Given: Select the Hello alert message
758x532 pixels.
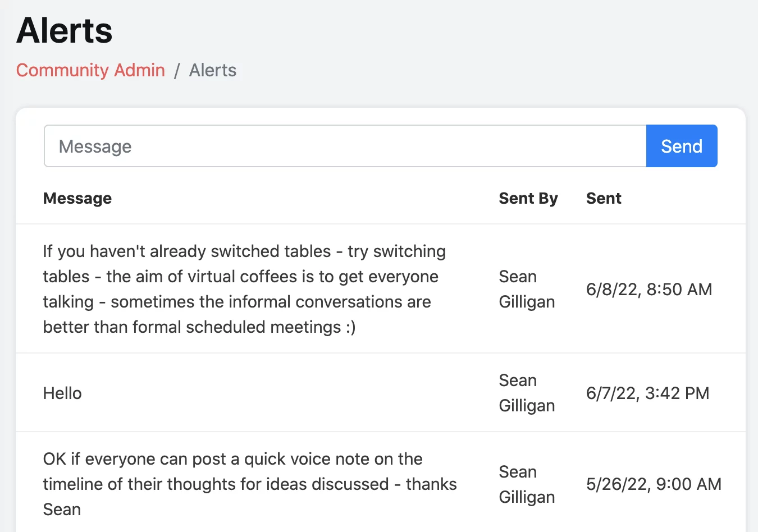Looking at the screenshot, I should point(62,393).
